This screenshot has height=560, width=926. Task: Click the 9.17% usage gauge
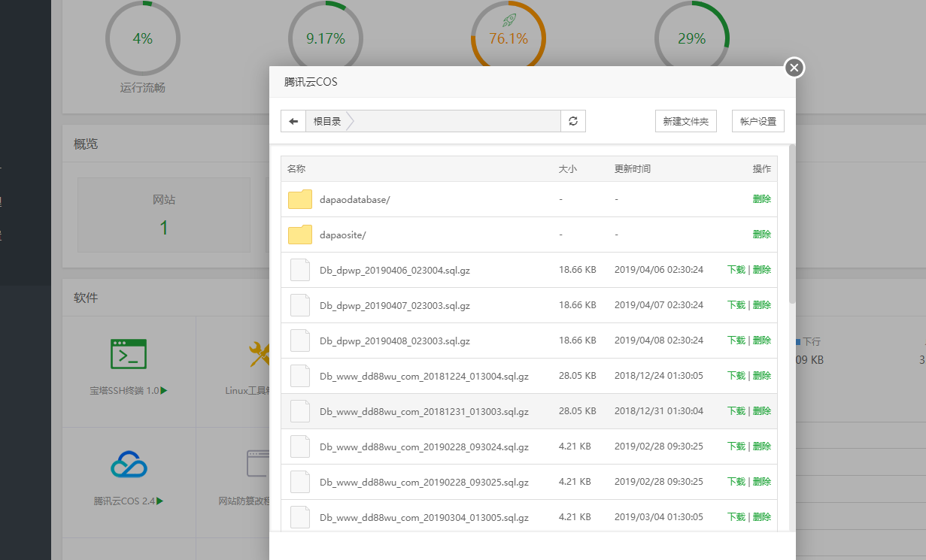[326, 38]
